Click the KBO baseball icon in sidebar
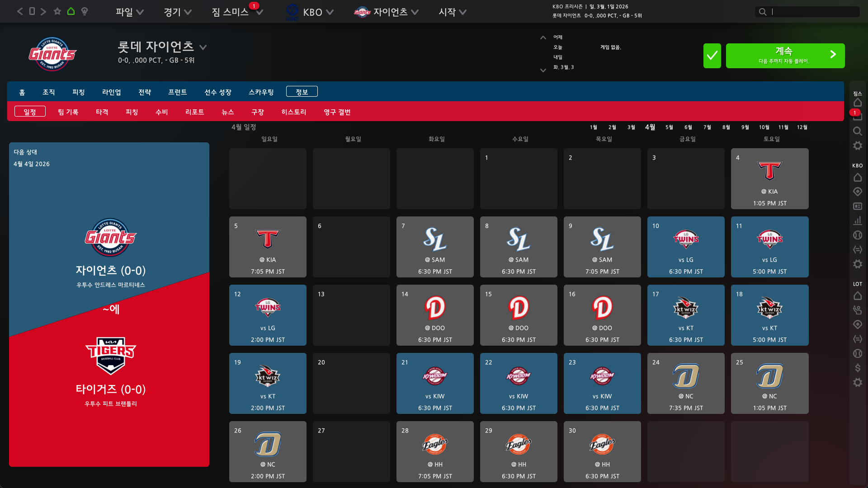Viewport: 868px width, 488px height. (x=857, y=235)
